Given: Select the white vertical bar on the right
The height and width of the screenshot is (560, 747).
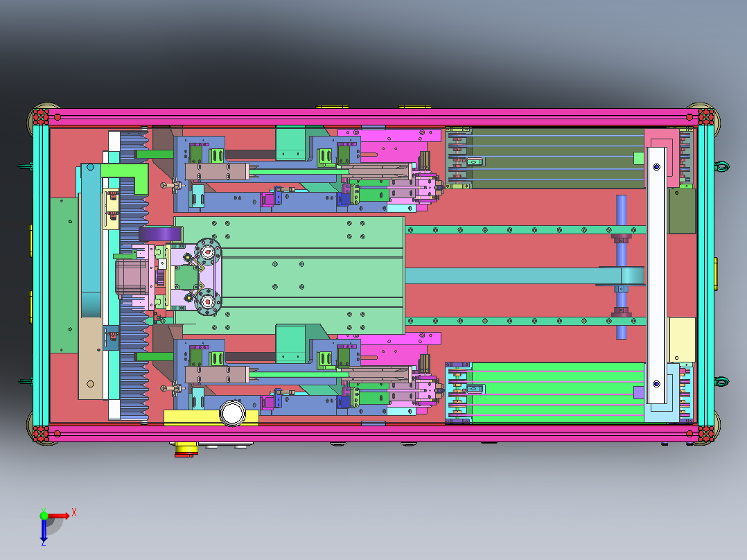Looking at the screenshot, I should click(x=656, y=275).
